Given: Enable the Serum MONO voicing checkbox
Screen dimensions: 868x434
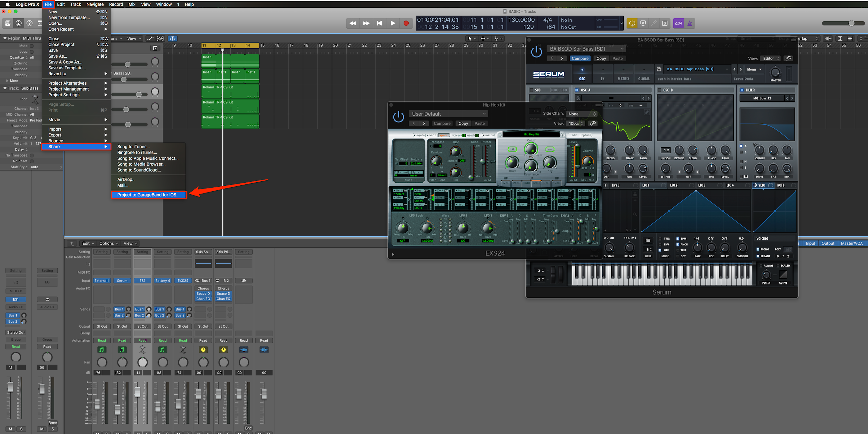Looking at the screenshot, I should 758,249.
